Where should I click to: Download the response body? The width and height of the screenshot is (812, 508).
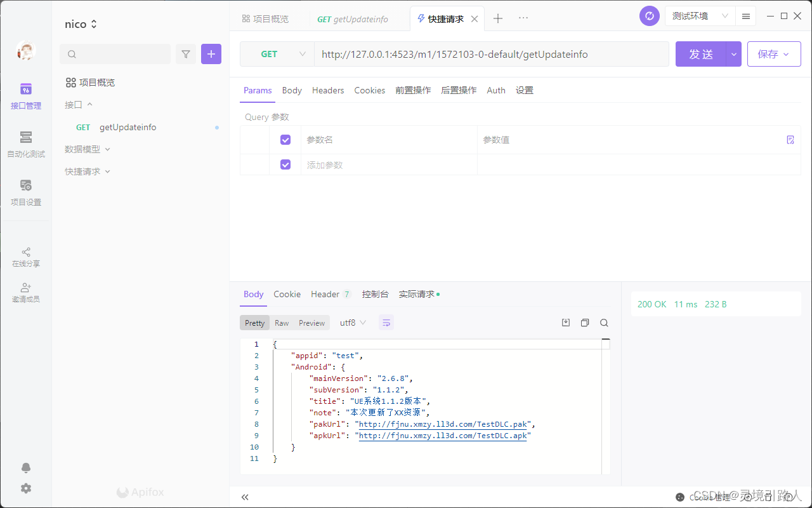(565, 322)
